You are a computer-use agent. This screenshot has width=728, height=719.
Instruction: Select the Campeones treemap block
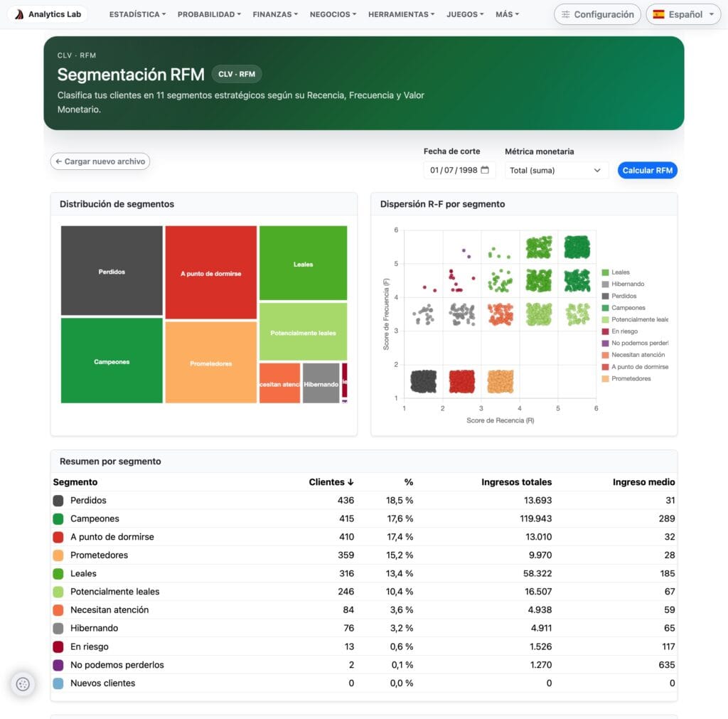pyautogui.click(x=112, y=361)
